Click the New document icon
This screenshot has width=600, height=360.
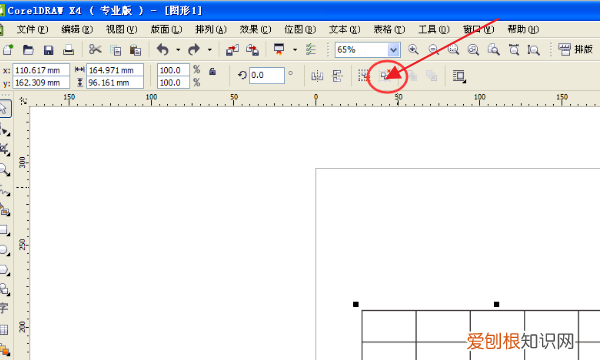[x=8, y=50]
